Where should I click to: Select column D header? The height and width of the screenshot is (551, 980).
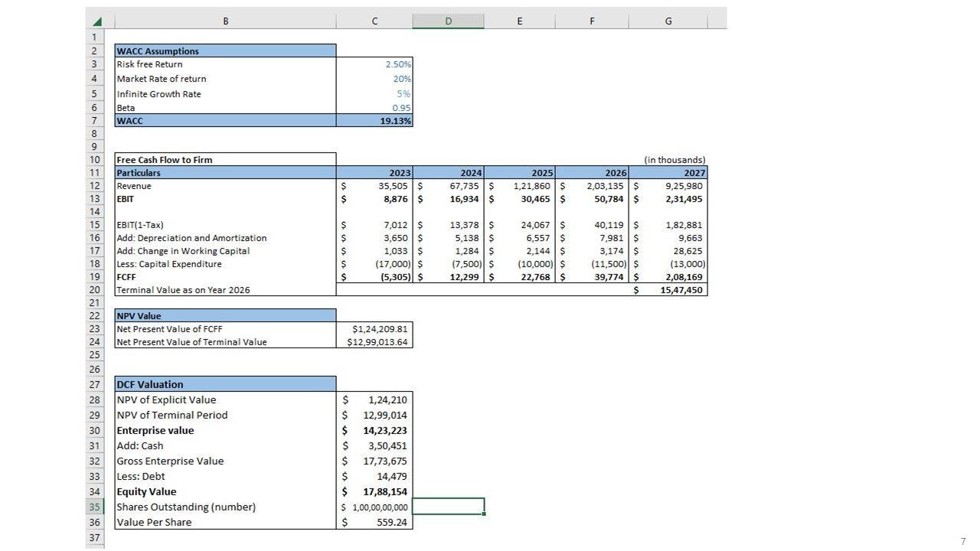click(448, 21)
